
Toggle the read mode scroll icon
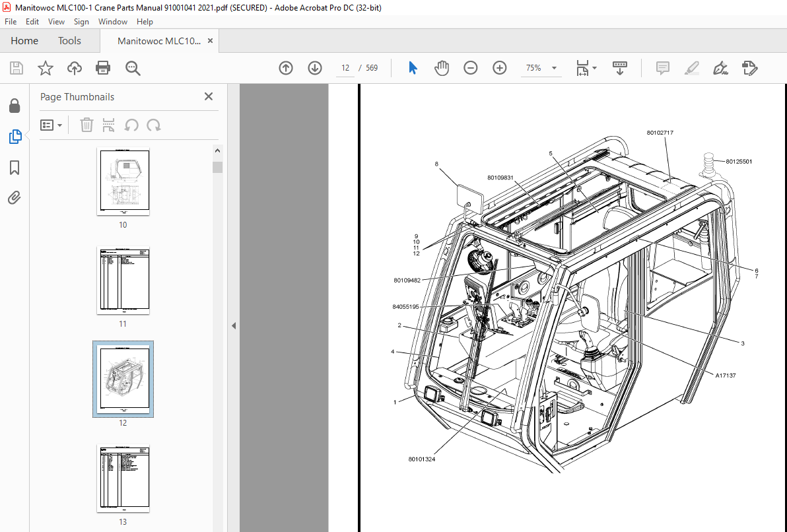pos(620,68)
